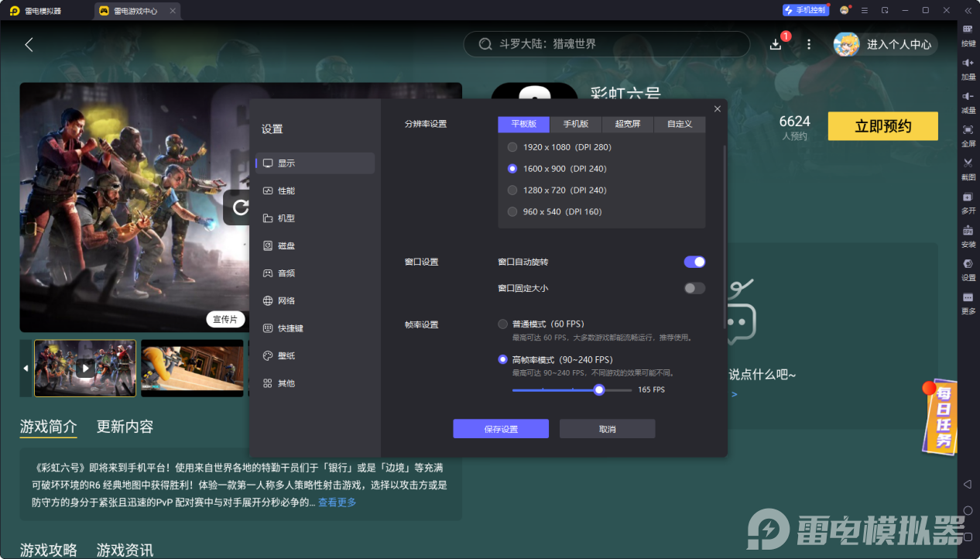Image resolution: width=980 pixels, height=559 pixels.
Task: Close the 雷电游戏中心 tab
Action: coord(172,11)
